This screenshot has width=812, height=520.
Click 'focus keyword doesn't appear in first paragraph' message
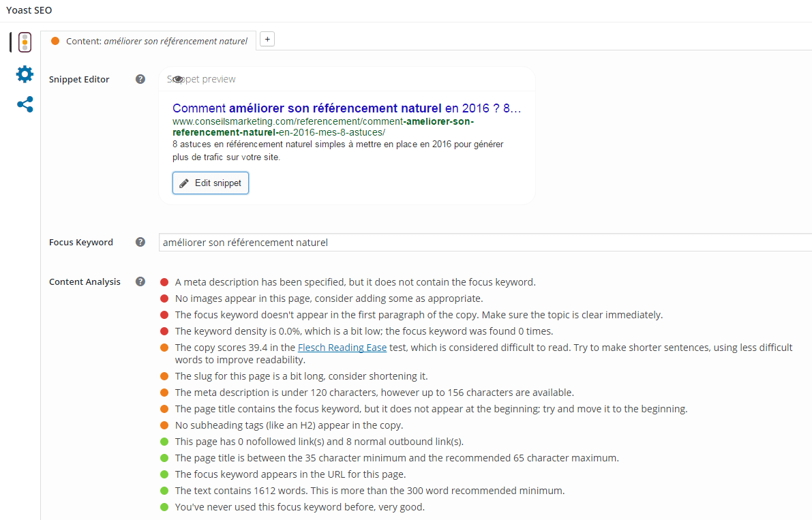click(419, 315)
